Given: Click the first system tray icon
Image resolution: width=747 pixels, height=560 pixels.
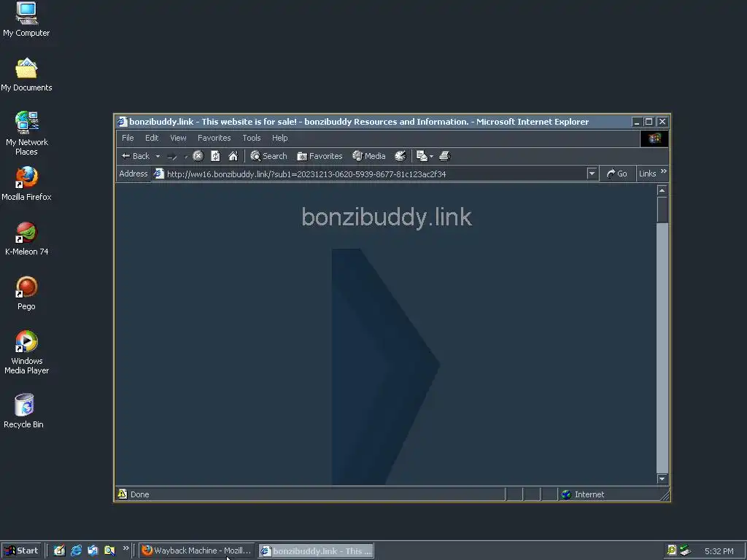Looking at the screenshot, I should click(x=672, y=551).
